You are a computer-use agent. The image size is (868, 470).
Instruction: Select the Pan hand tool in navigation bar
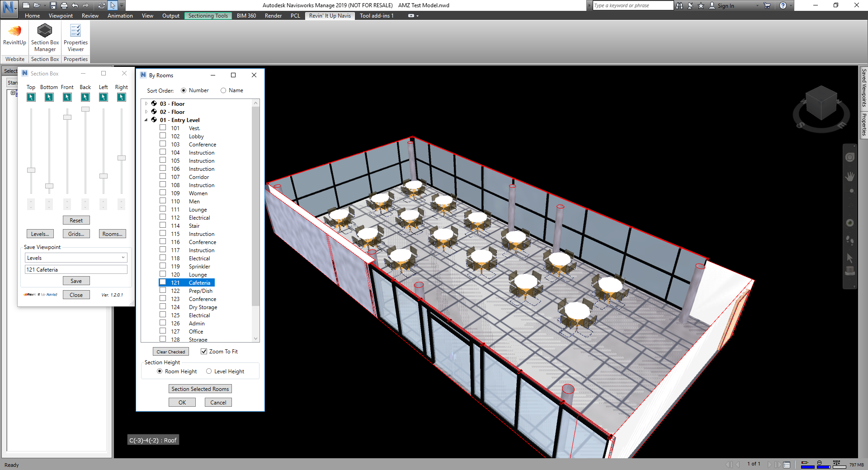[x=850, y=177]
